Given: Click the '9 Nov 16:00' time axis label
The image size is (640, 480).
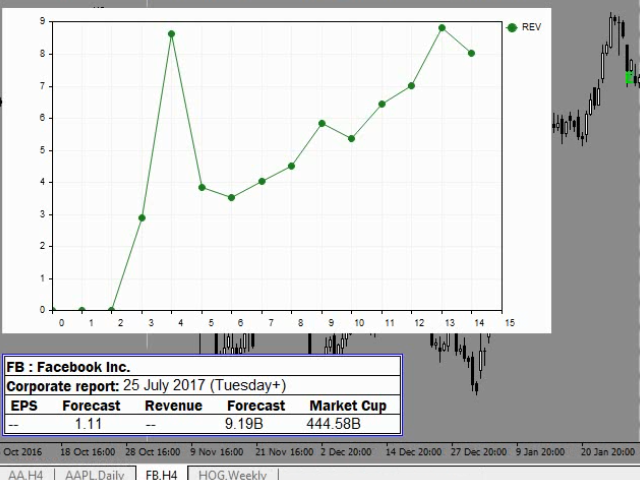Looking at the screenshot, I should pyautogui.click(x=216, y=452).
